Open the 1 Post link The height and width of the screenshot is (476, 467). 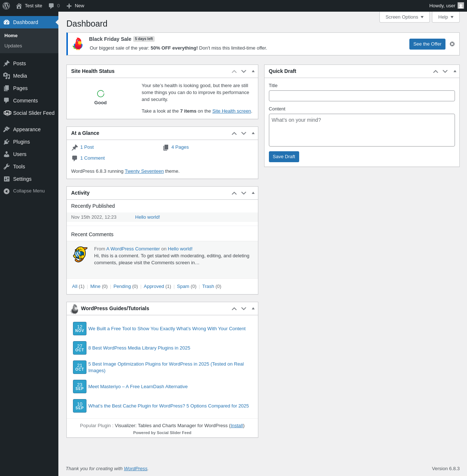(87, 147)
